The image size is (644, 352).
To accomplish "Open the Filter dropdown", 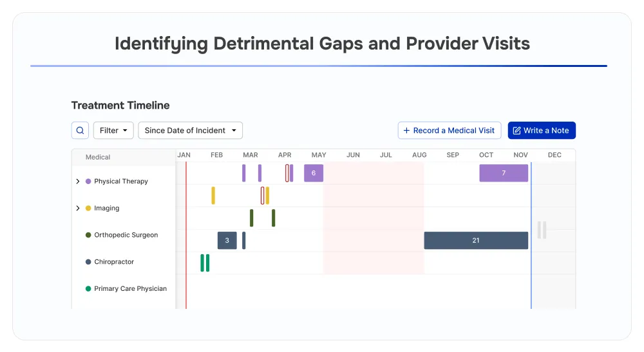I will [113, 131].
